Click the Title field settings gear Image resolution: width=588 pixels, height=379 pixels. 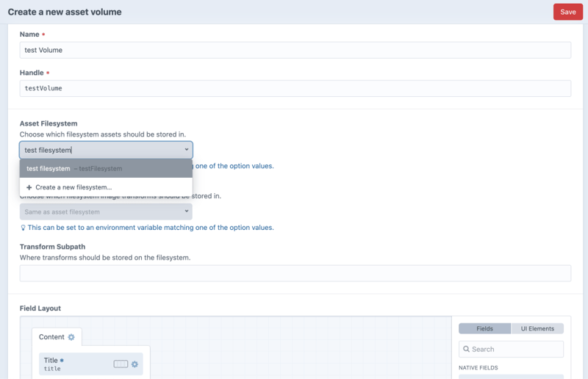(135, 364)
